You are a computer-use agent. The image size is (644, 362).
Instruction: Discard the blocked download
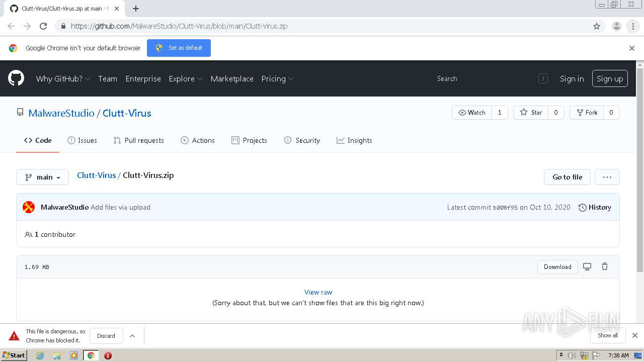[x=106, y=336]
